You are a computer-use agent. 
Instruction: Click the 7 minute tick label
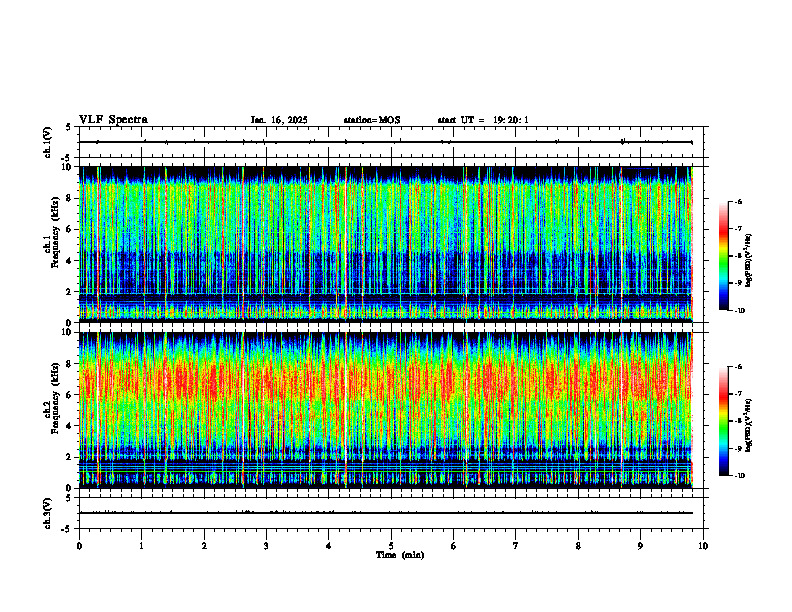[516, 546]
